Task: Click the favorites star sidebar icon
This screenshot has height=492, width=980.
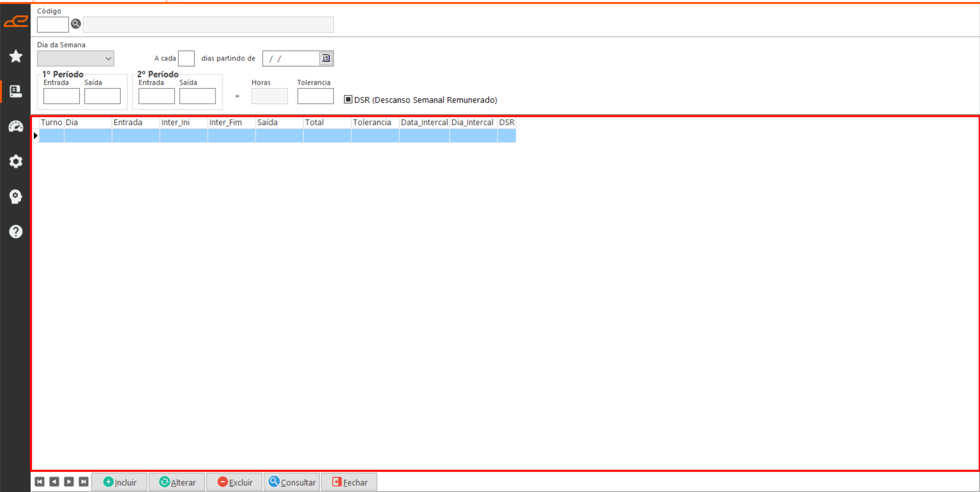Action: (x=16, y=56)
